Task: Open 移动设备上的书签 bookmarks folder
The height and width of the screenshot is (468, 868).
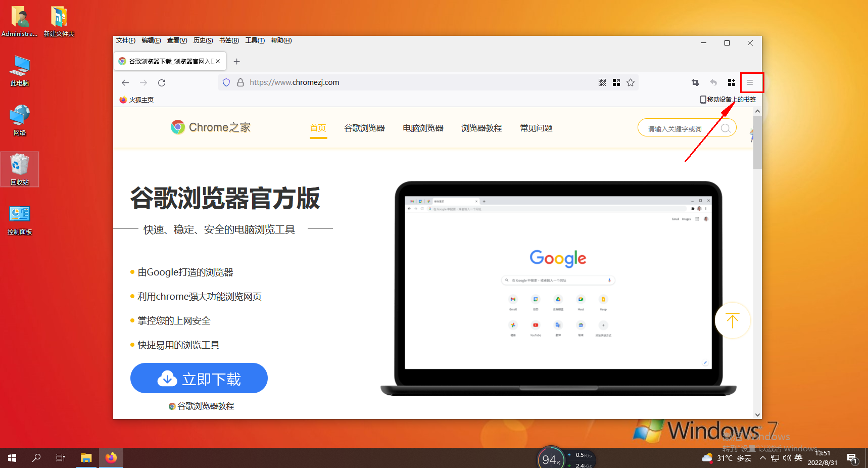Action: 728,100
